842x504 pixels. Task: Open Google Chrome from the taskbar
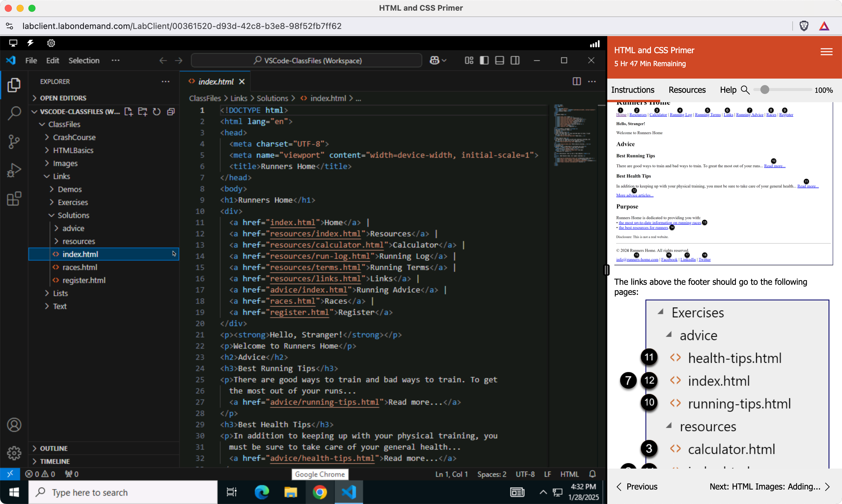point(319,492)
